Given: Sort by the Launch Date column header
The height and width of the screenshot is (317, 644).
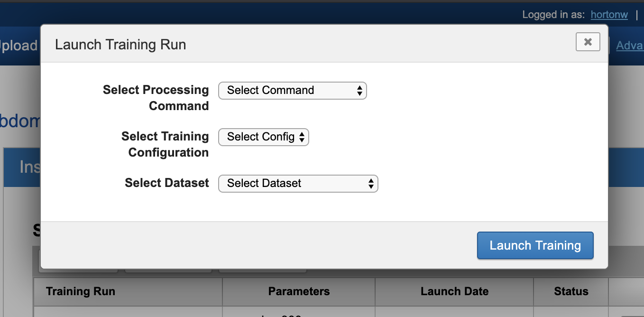Looking at the screenshot, I should [x=454, y=291].
